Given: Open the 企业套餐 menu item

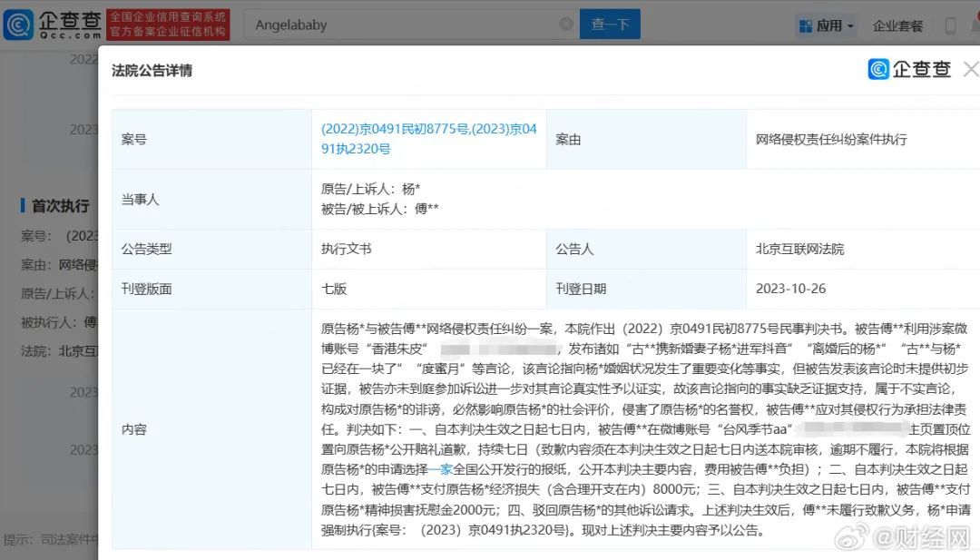Looking at the screenshot, I should [x=897, y=25].
